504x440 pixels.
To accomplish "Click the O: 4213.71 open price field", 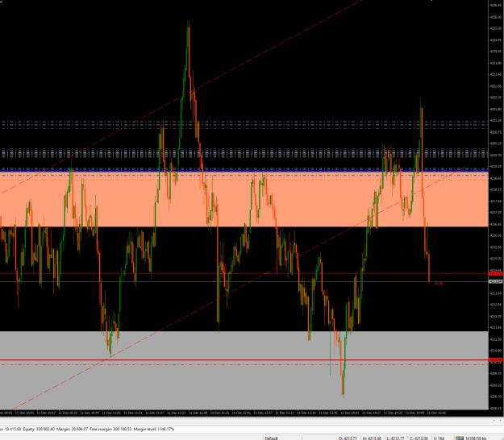I will pyautogui.click(x=348, y=438).
